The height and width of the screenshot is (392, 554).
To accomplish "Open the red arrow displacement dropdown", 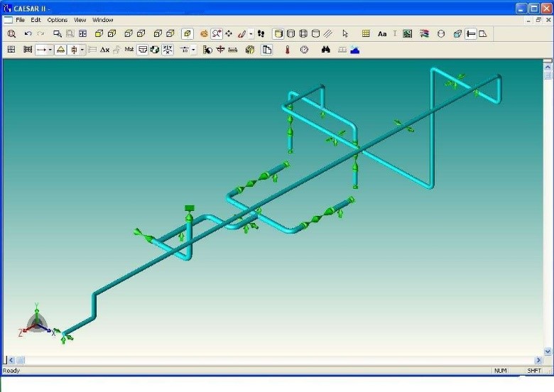I will 50,50.
